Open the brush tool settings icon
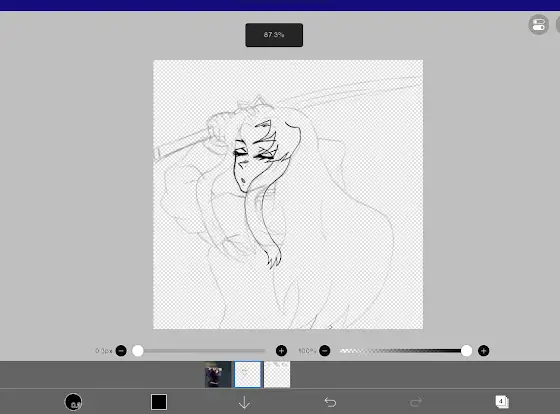Image resolution: width=560 pixels, height=414 pixels. point(73,402)
